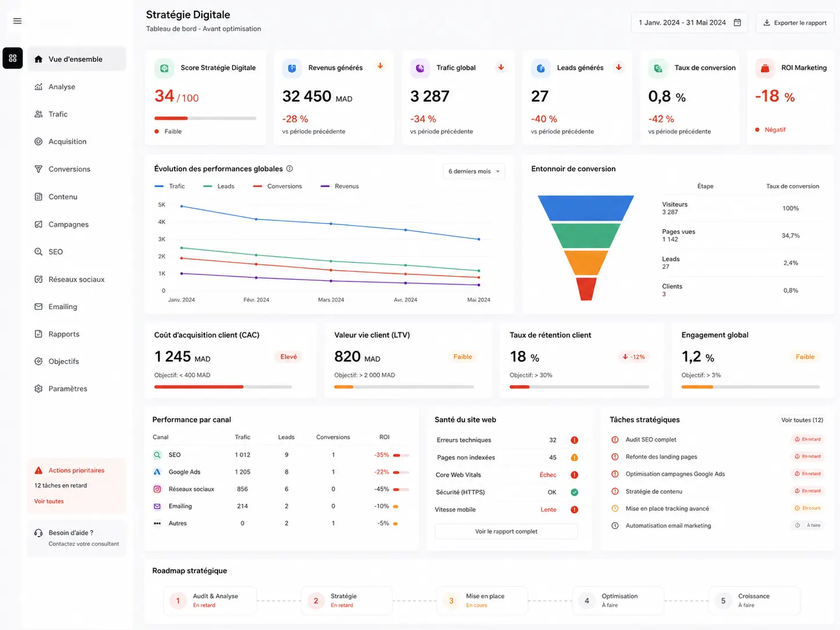This screenshot has height=630, width=840.
Task: Open Vue d'ensemble in the sidebar
Action: coord(77,59)
